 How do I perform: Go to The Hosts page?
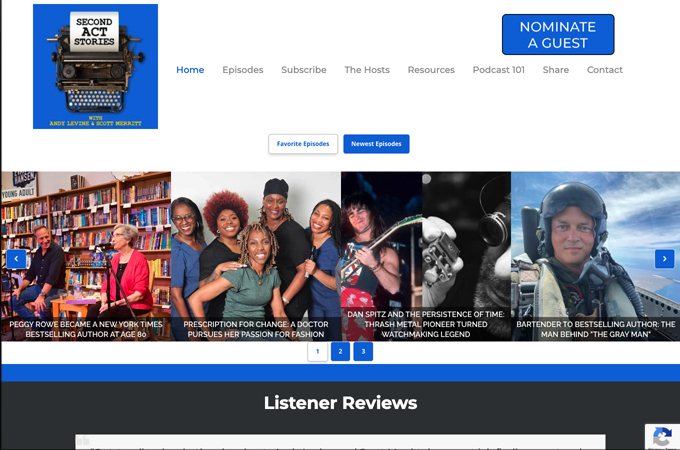pyautogui.click(x=367, y=70)
